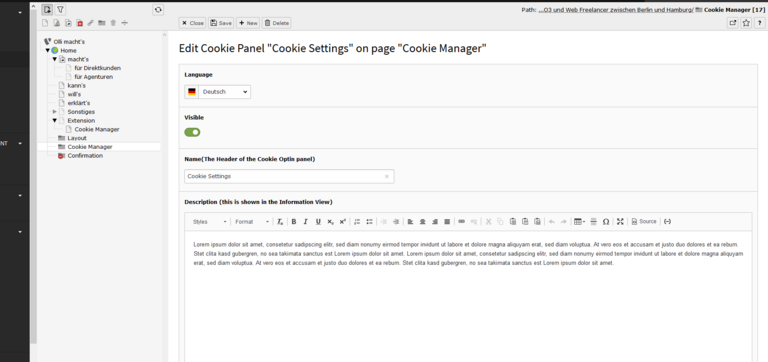Viewport: 768px width, 362px height.
Task: Clear the Name field with x
Action: click(386, 176)
